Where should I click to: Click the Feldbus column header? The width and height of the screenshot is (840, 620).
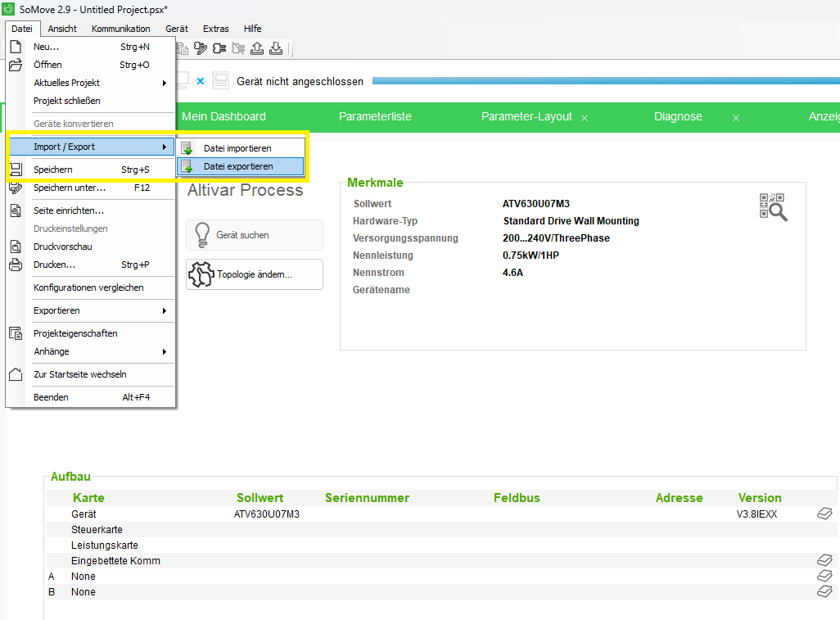pyautogui.click(x=517, y=498)
